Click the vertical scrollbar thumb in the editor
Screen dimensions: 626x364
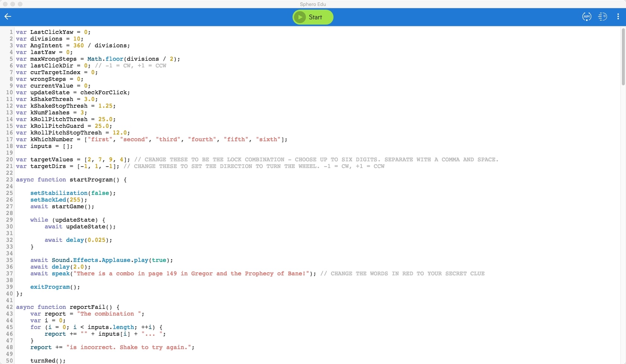click(623, 56)
